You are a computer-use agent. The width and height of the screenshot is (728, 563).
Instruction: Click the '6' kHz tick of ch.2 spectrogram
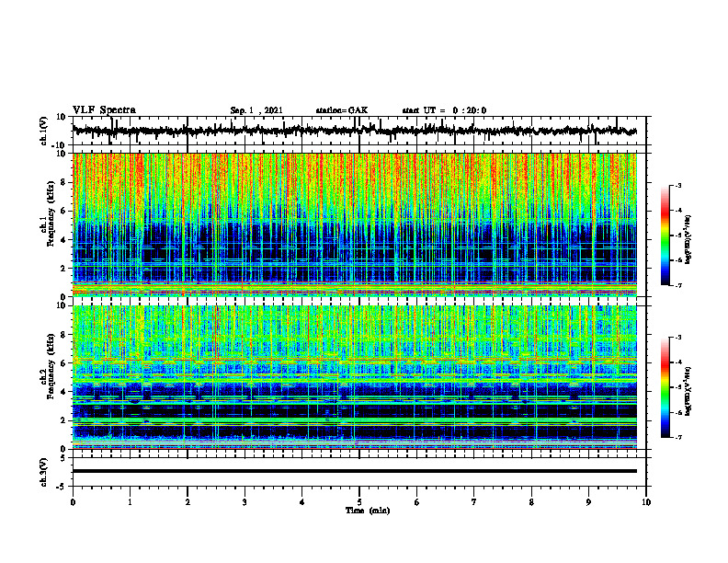[x=64, y=363]
